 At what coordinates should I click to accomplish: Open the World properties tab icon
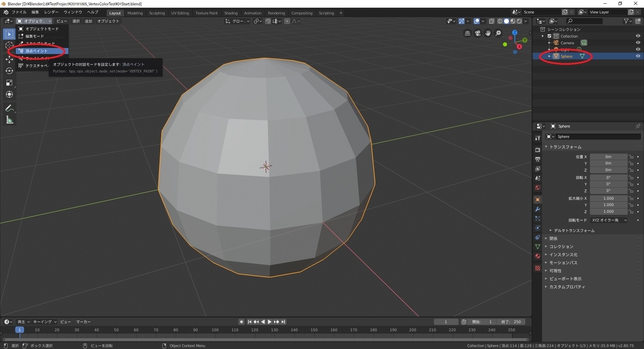coord(538,188)
